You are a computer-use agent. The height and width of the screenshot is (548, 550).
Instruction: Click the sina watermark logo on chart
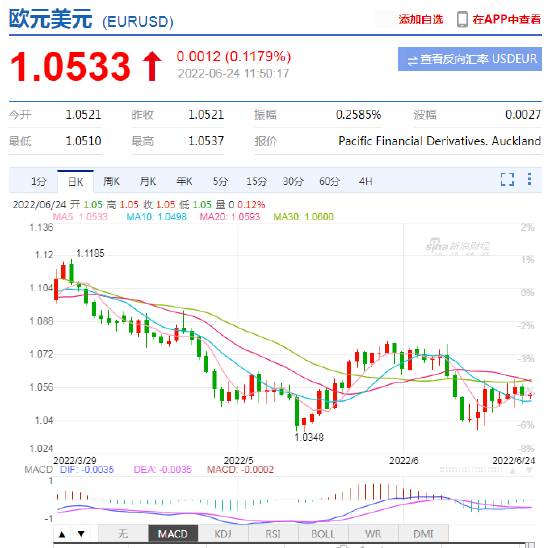458,246
